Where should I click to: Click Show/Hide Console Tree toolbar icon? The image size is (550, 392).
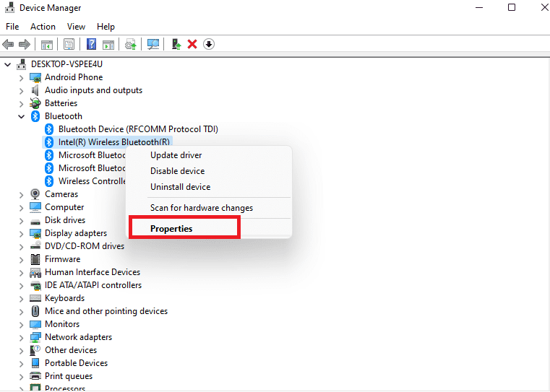(x=47, y=45)
